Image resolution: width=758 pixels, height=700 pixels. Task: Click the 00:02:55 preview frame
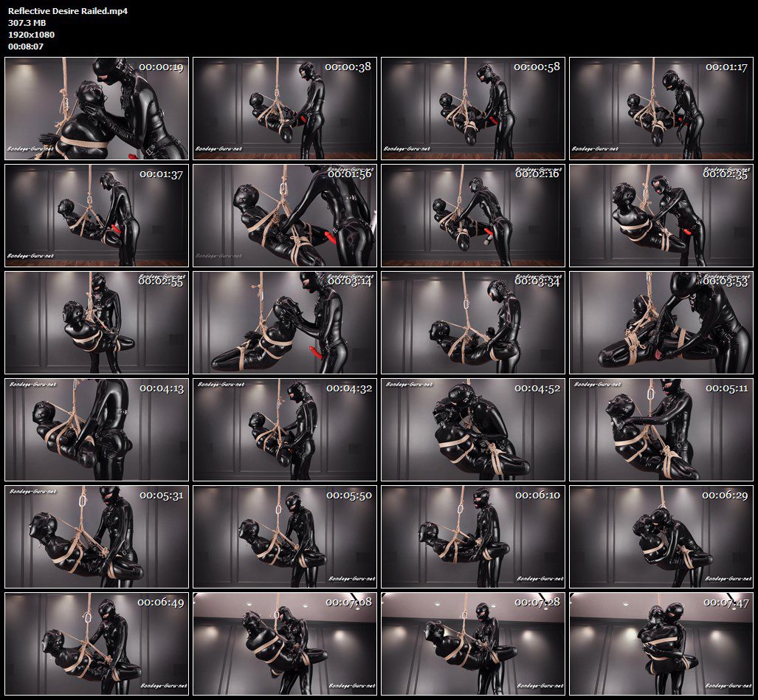coord(97,323)
